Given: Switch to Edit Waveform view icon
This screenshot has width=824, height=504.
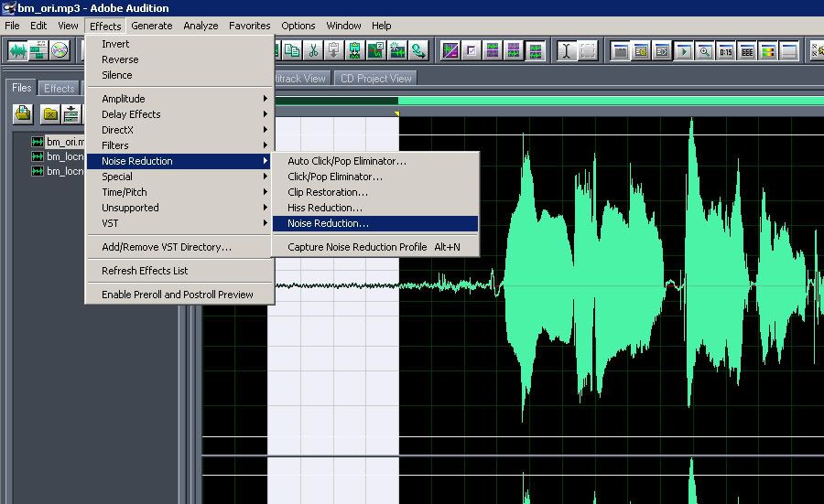Looking at the screenshot, I should [x=18, y=51].
